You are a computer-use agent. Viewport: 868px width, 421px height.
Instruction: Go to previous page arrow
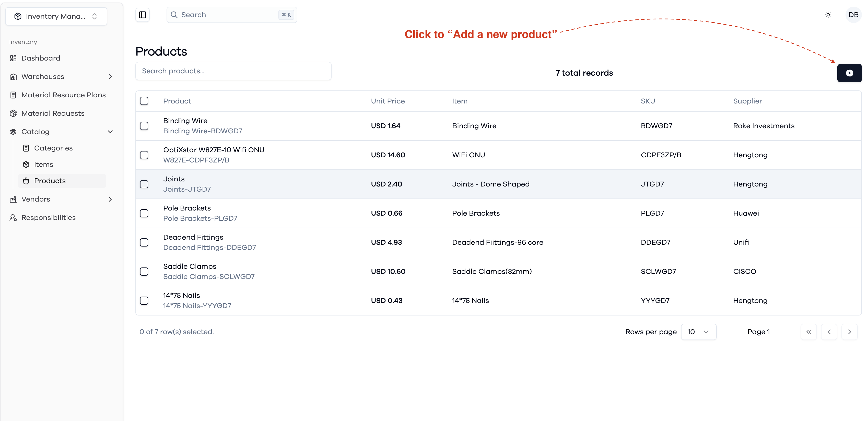[829, 332]
